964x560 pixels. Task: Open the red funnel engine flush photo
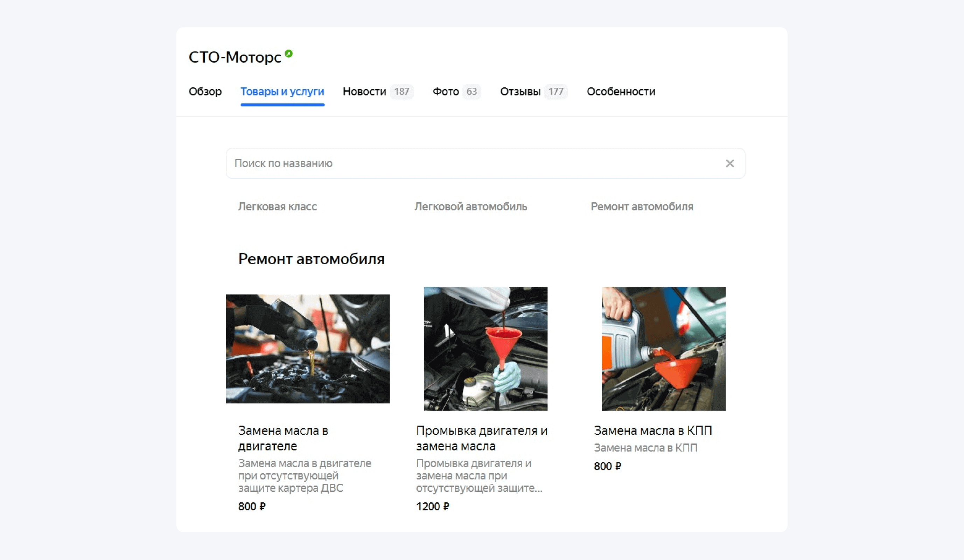point(485,349)
